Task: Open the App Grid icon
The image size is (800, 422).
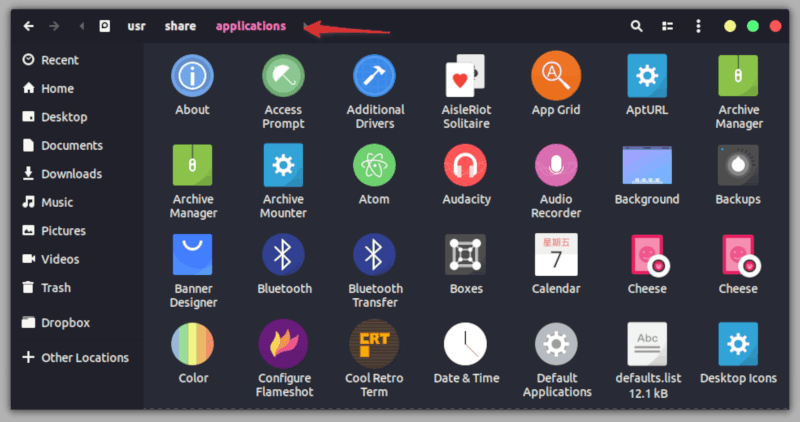Action: click(x=556, y=76)
